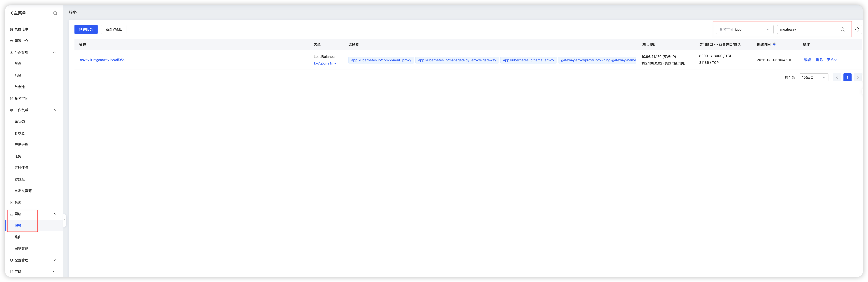Click the mgateway search input field

(x=806, y=29)
